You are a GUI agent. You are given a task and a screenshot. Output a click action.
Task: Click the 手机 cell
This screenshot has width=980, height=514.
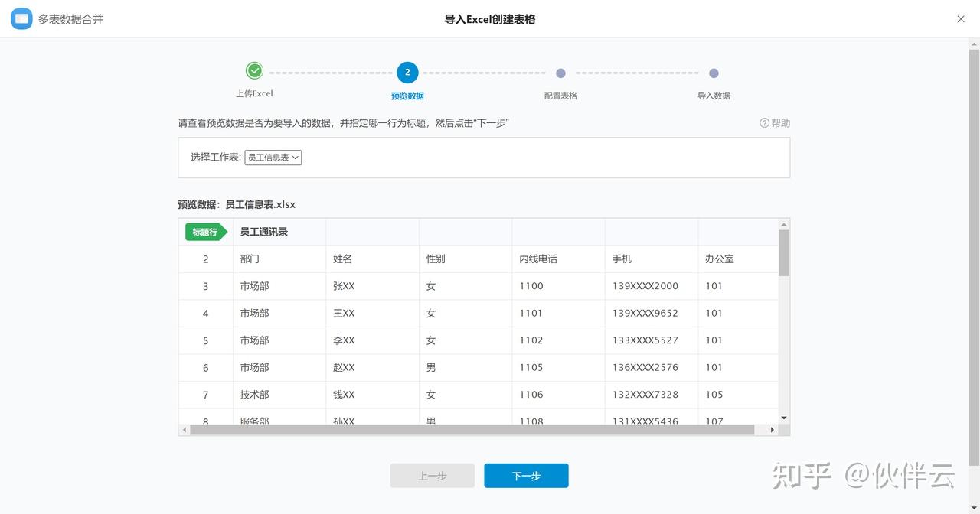(x=652, y=259)
